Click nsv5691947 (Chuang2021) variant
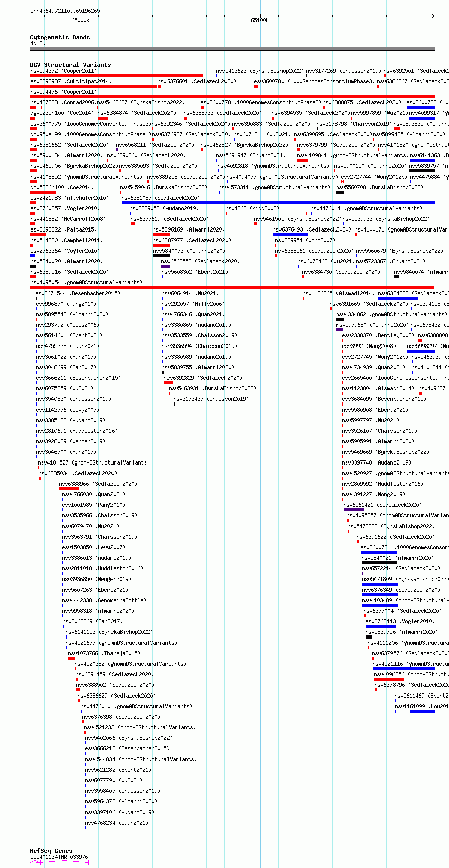The image size is (449, 868). [x=251, y=156]
